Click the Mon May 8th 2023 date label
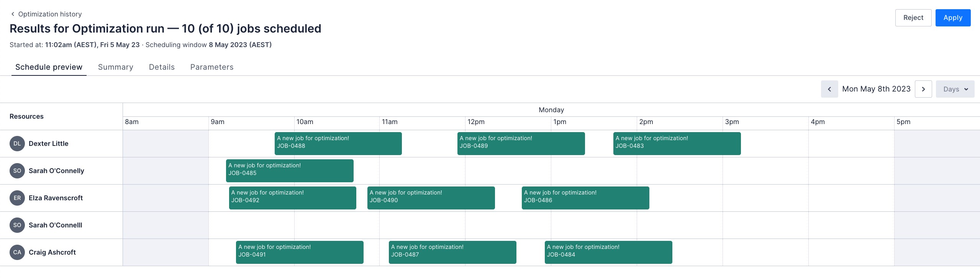 point(876,89)
